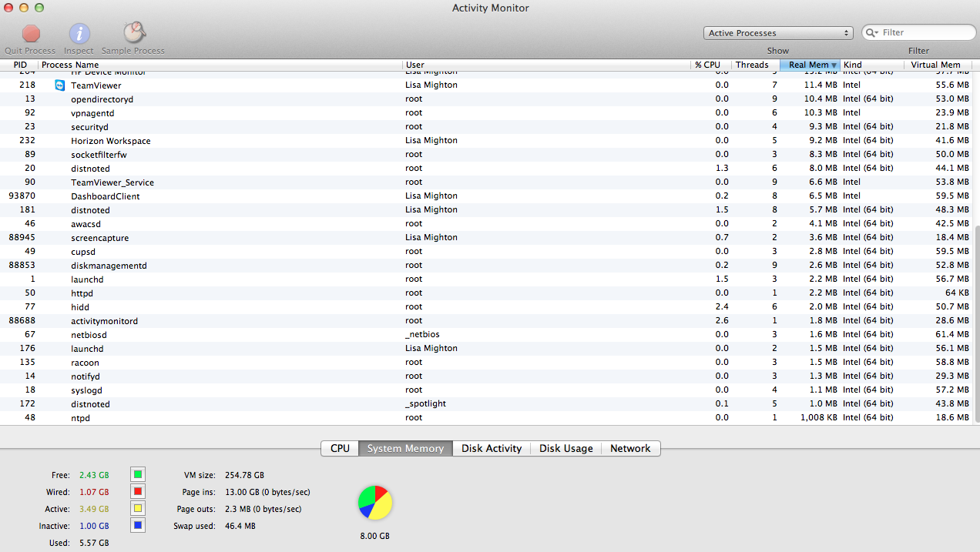Screen dimensions: 980x552
Task: Click the Sample Process icon
Action: pos(134,32)
